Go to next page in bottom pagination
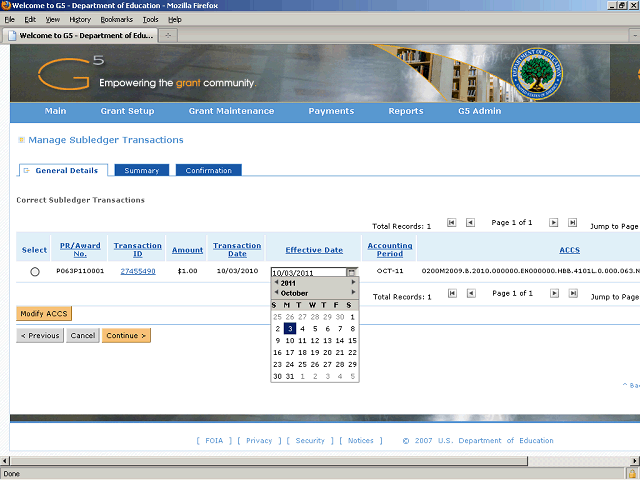The image size is (640, 480). pyautogui.click(x=554, y=293)
